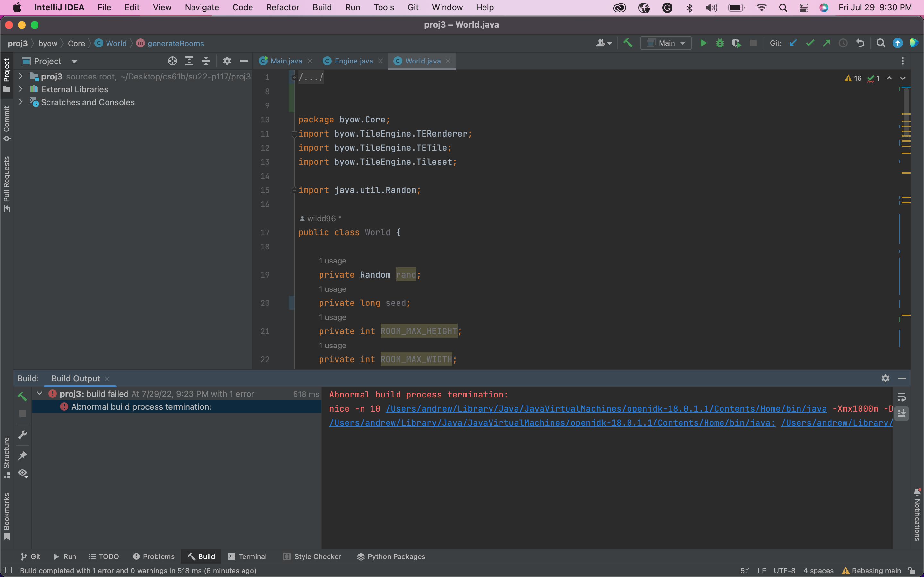
Task: Click Git push arrow icon
Action: tap(826, 43)
